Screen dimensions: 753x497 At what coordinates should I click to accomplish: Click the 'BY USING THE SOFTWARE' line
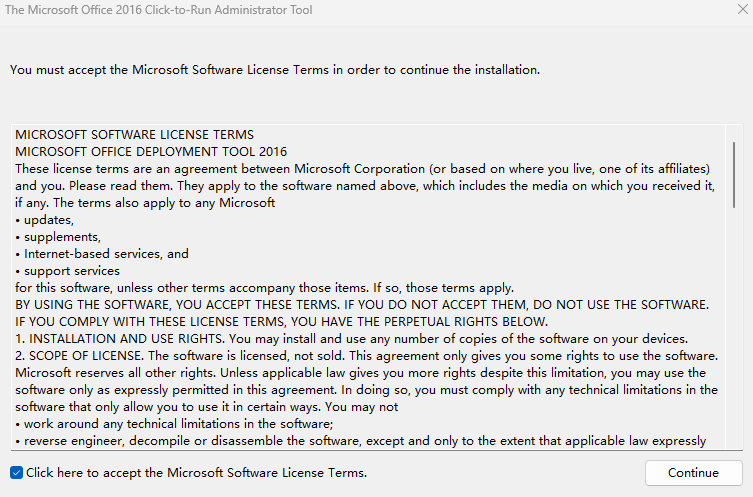click(x=362, y=304)
